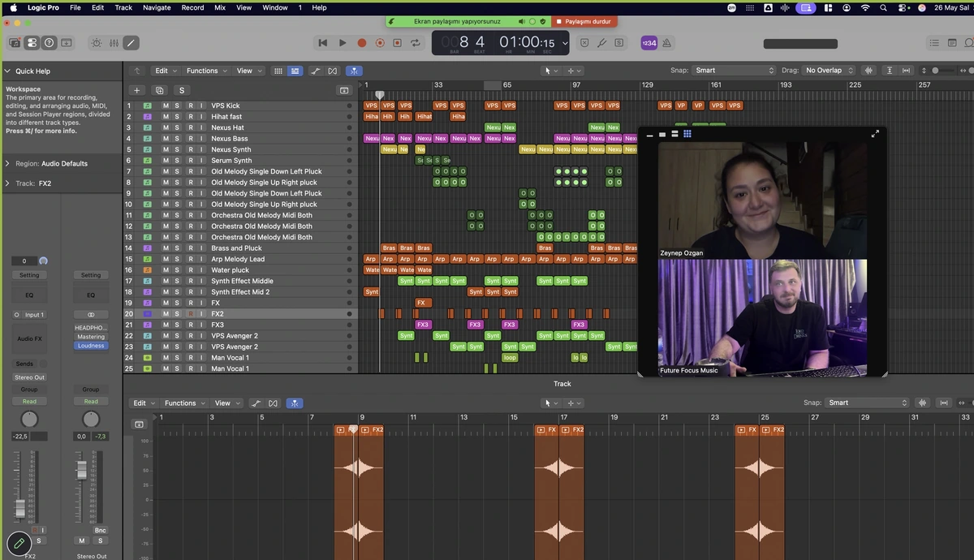This screenshot has height=560, width=974.
Task: Add a new track with plus button
Action: click(137, 90)
